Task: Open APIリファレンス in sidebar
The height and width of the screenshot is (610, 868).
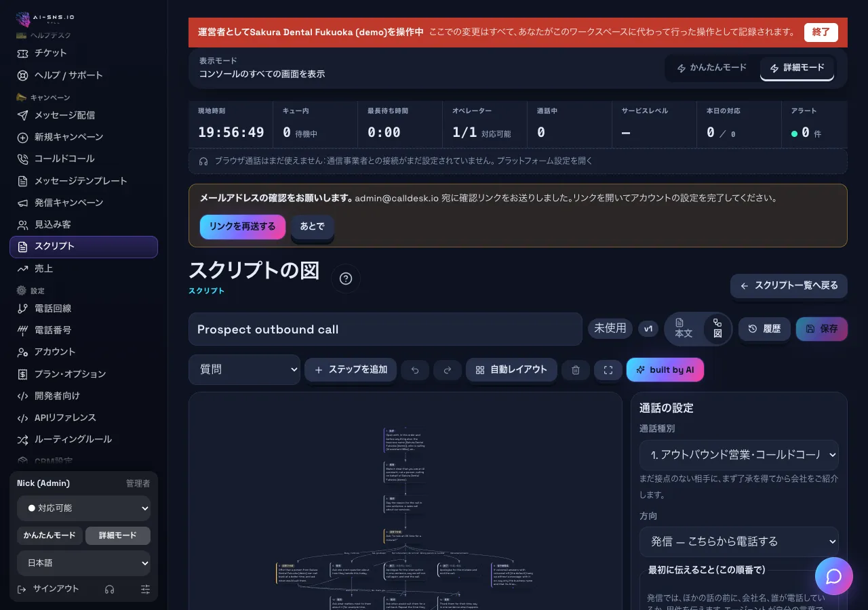Action: [x=83, y=418]
